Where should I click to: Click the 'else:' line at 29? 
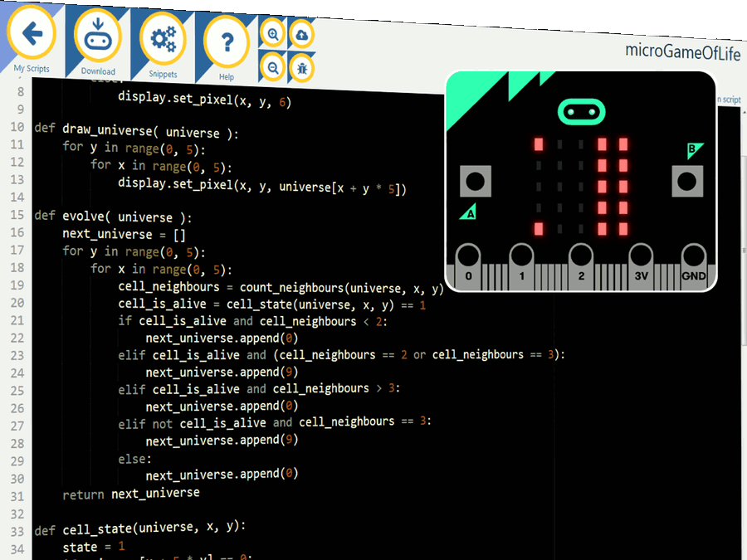click(x=134, y=459)
